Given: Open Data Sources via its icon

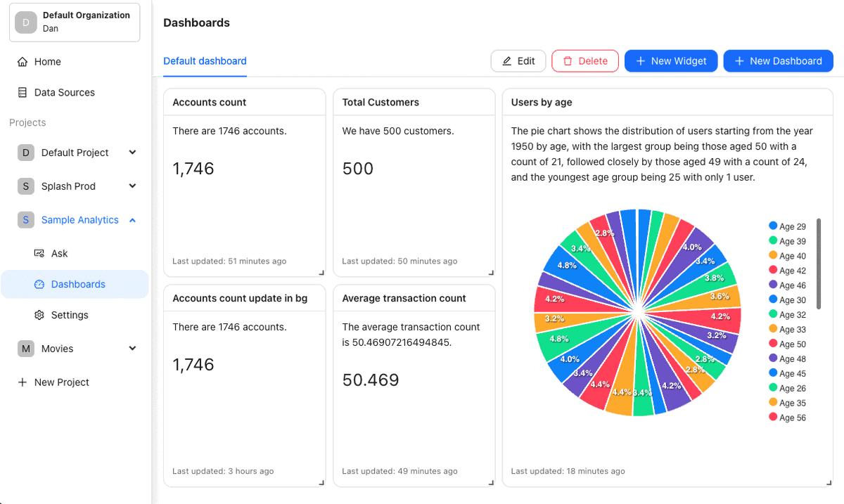Looking at the screenshot, I should coord(23,93).
